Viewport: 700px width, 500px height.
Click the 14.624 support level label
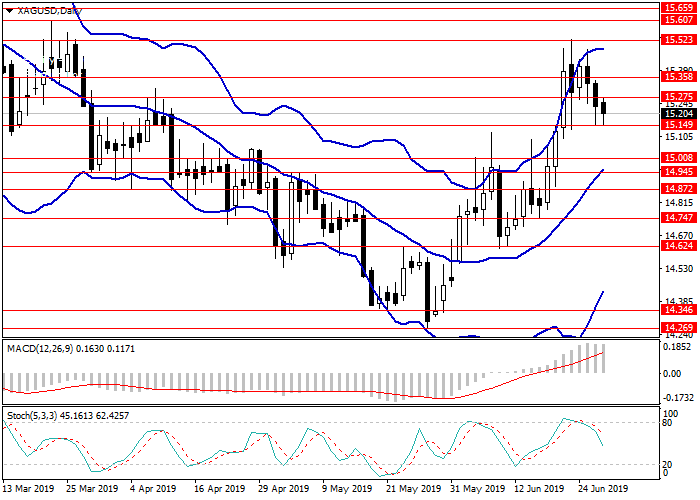click(x=676, y=246)
